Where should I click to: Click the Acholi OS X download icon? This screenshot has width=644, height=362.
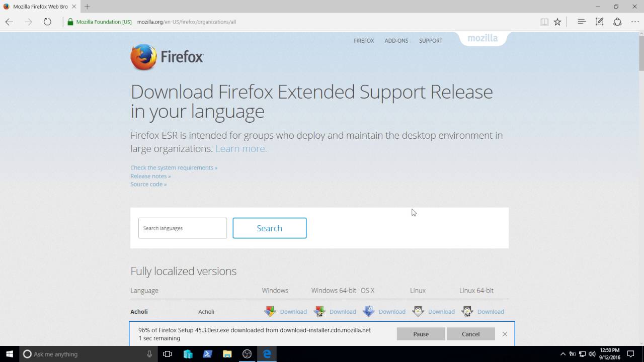[x=369, y=311]
